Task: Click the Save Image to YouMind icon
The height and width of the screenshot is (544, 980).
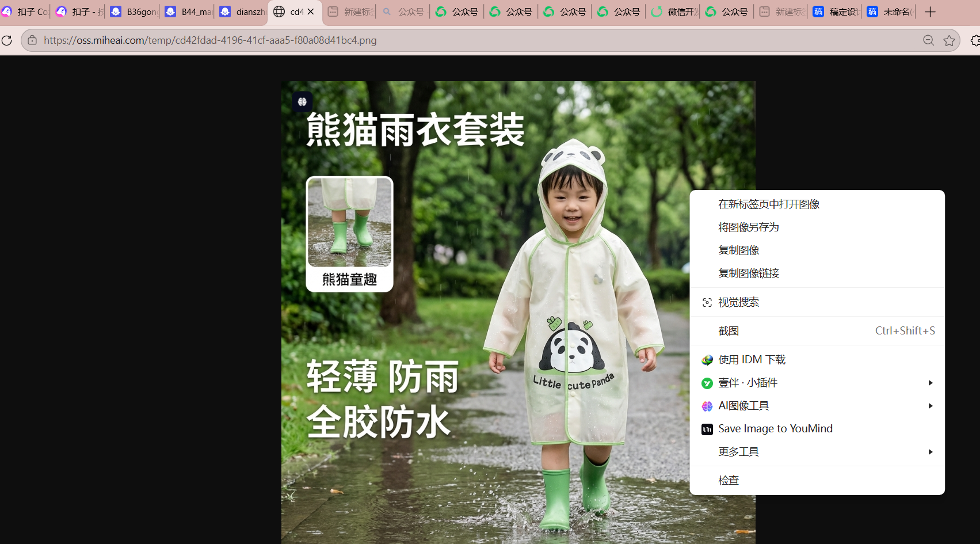Action: [x=706, y=428]
